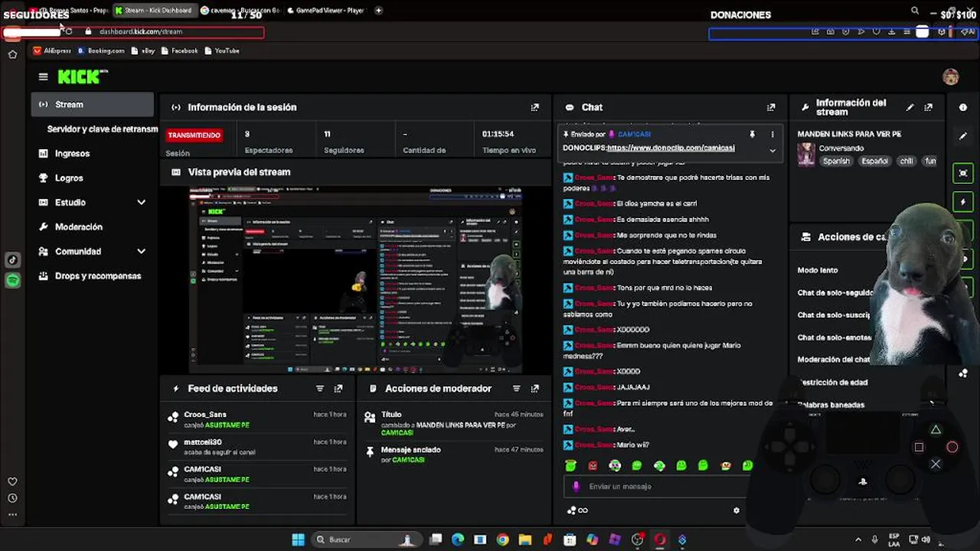The height and width of the screenshot is (551, 980).
Task: Open the Kick hamburger menu
Action: point(43,77)
